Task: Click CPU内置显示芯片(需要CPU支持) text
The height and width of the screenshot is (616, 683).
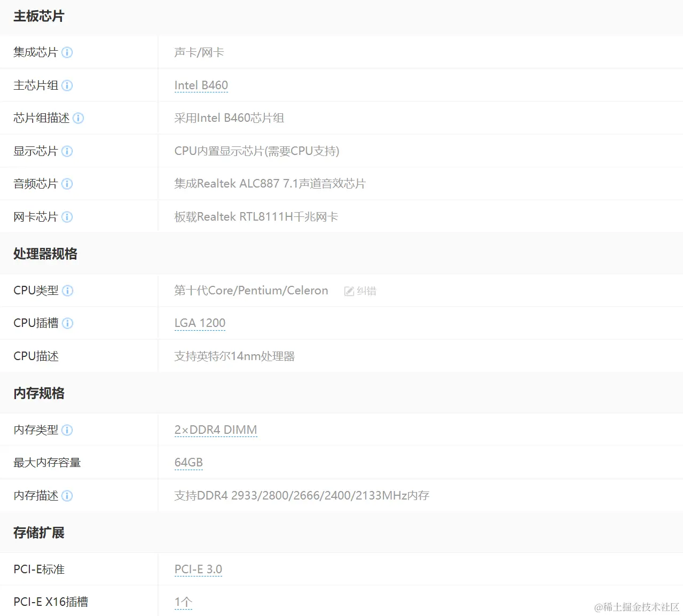Action: click(257, 151)
